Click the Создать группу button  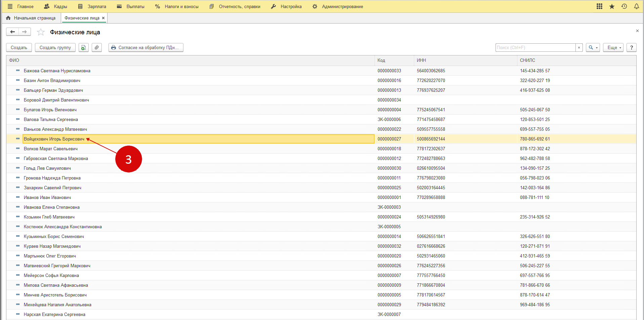tap(55, 47)
